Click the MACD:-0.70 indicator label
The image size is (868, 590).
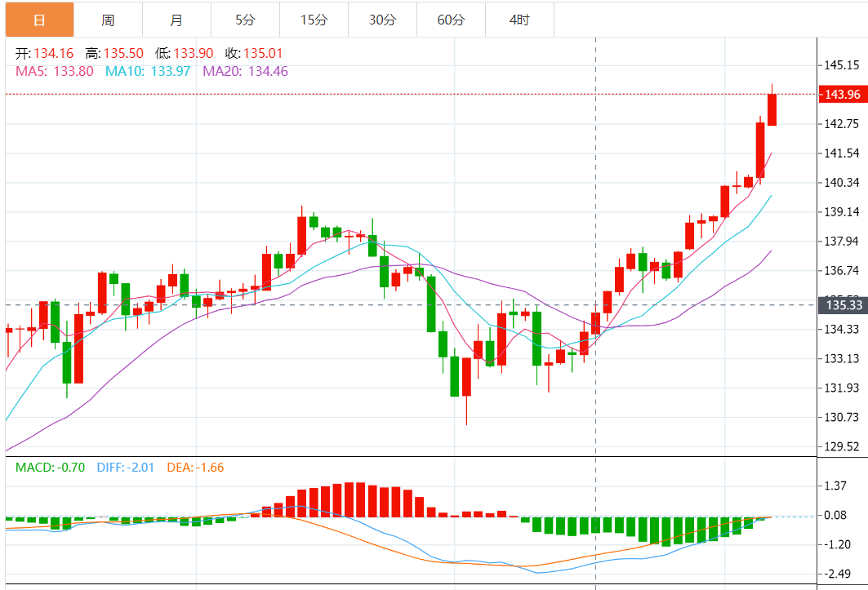[x=51, y=467]
